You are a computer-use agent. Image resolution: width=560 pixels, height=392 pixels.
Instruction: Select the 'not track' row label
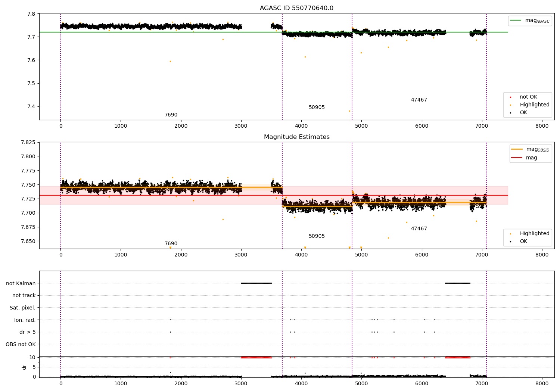(x=24, y=296)
